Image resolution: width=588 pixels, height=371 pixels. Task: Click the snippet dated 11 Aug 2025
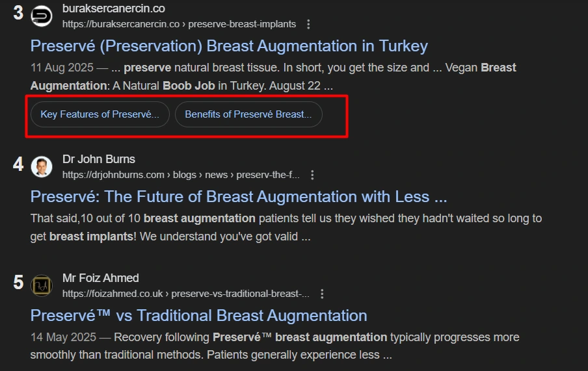tap(273, 77)
